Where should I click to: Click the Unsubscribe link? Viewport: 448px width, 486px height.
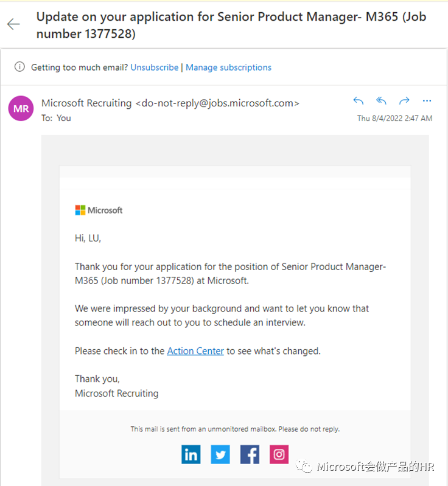[x=155, y=68]
